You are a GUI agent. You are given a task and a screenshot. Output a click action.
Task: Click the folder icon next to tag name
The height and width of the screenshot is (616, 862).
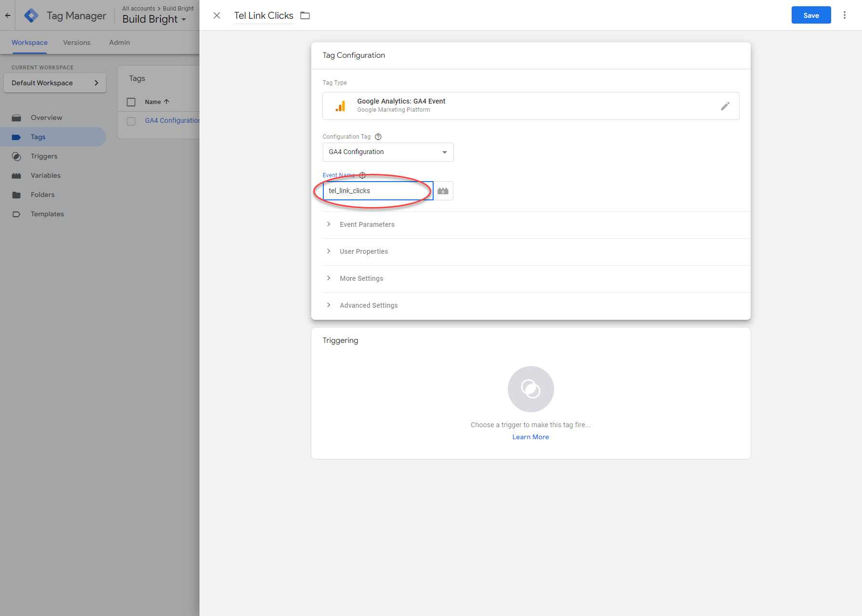[305, 15]
